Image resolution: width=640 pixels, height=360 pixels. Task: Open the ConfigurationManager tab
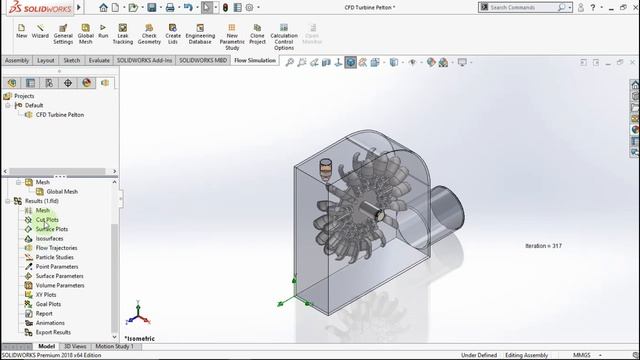(x=49, y=83)
